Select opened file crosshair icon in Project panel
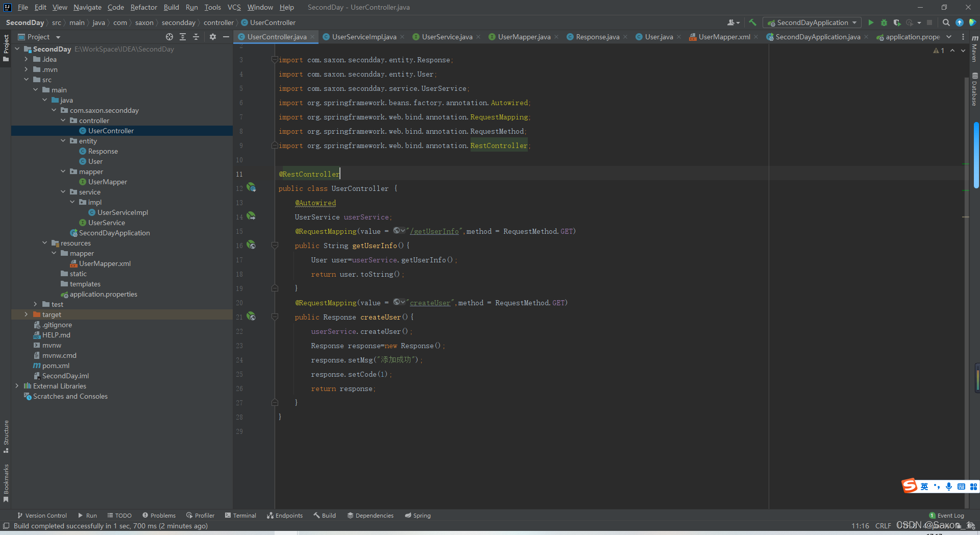The height and width of the screenshot is (535, 980). pyautogui.click(x=169, y=37)
